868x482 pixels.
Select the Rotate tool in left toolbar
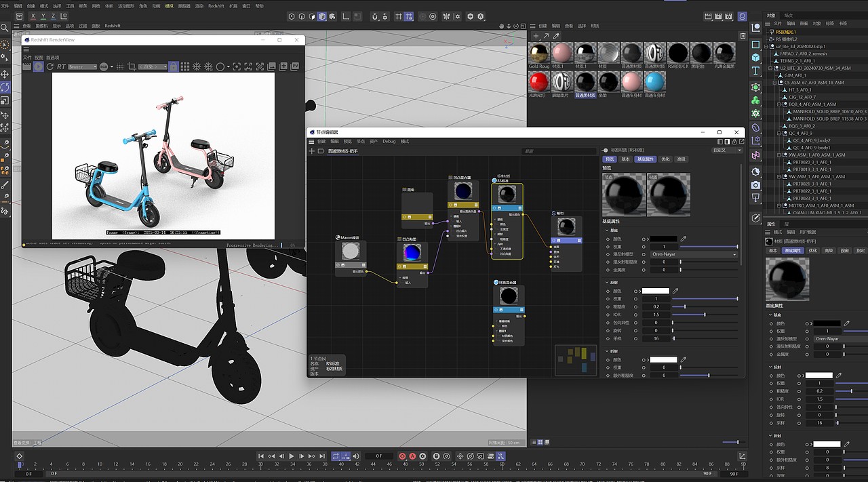coord(5,87)
